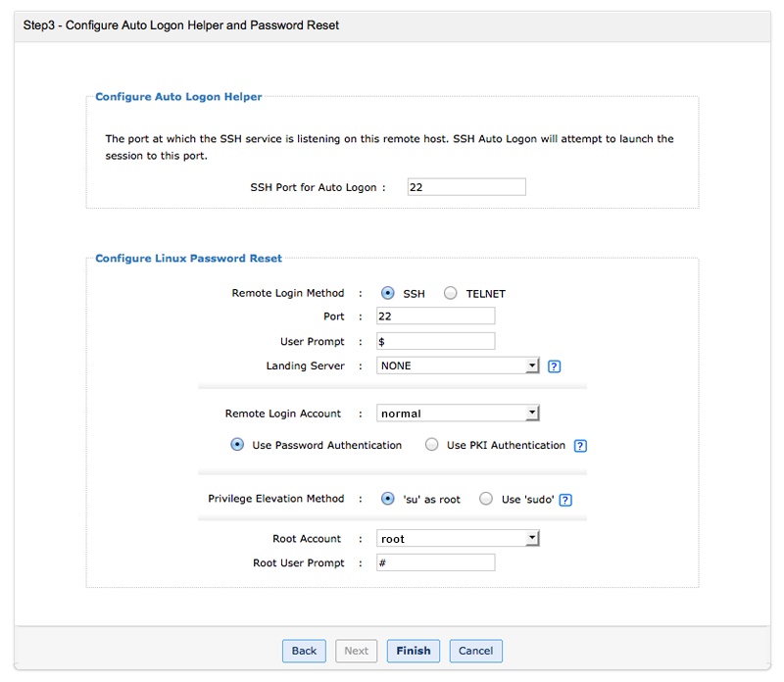Focus the SSH Port for Auto Logon field
This screenshot has width=784, height=682.
point(466,187)
